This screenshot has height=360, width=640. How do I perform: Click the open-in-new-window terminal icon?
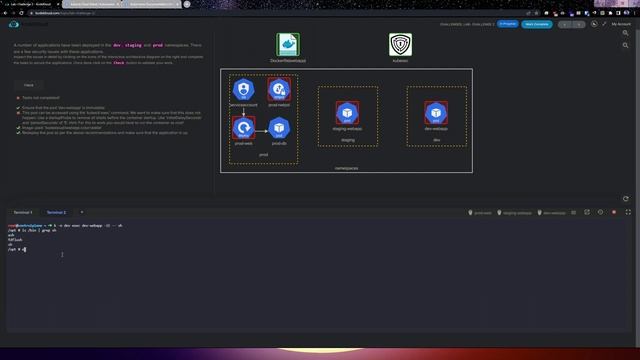[587, 212]
